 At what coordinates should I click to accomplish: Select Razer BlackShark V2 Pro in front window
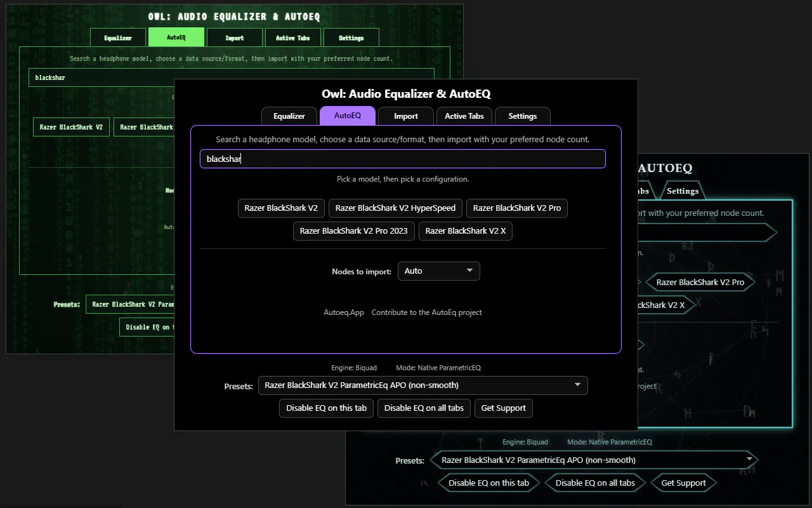[517, 208]
